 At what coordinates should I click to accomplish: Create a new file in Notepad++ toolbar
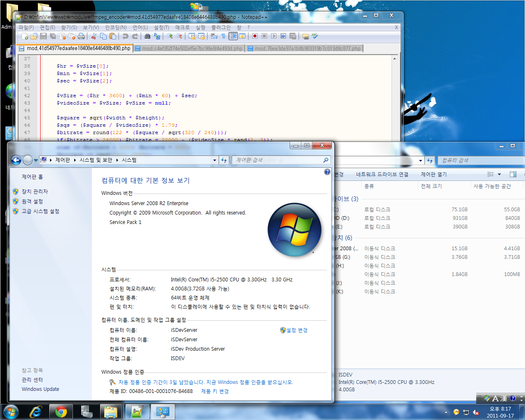tap(25, 36)
